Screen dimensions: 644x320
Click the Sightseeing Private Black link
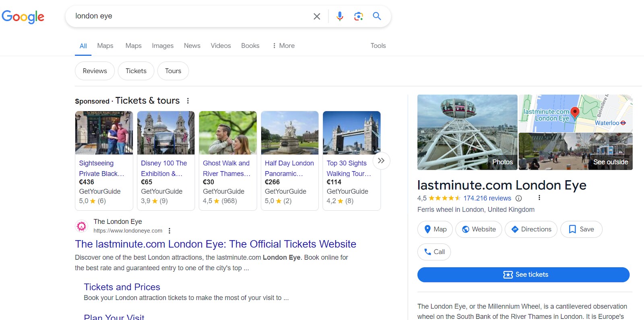point(101,168)
